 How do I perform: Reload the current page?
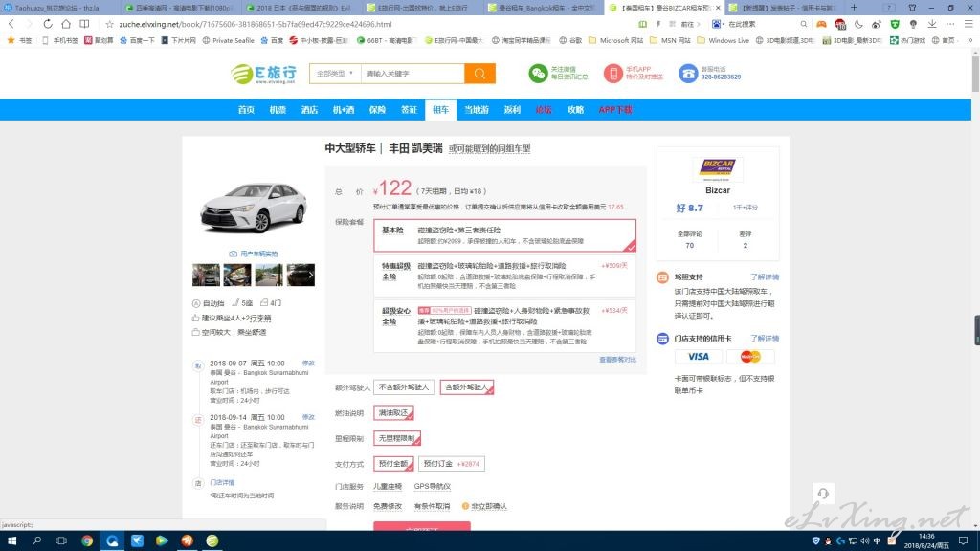(48, 24)
